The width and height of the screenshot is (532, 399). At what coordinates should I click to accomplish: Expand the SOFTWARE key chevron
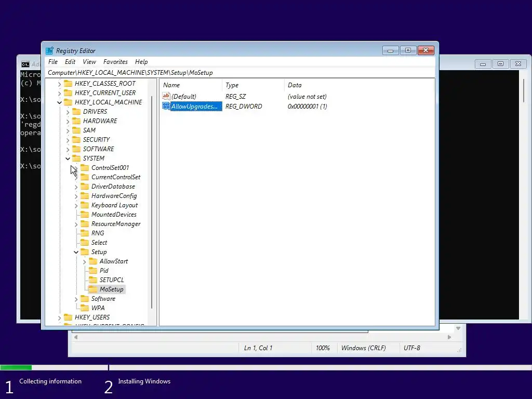[x=68, y=149]
